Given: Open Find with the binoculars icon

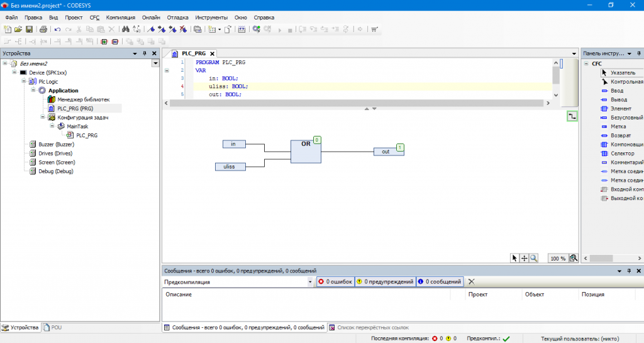Looking at the screenshot, I should [x=125, y=29].
